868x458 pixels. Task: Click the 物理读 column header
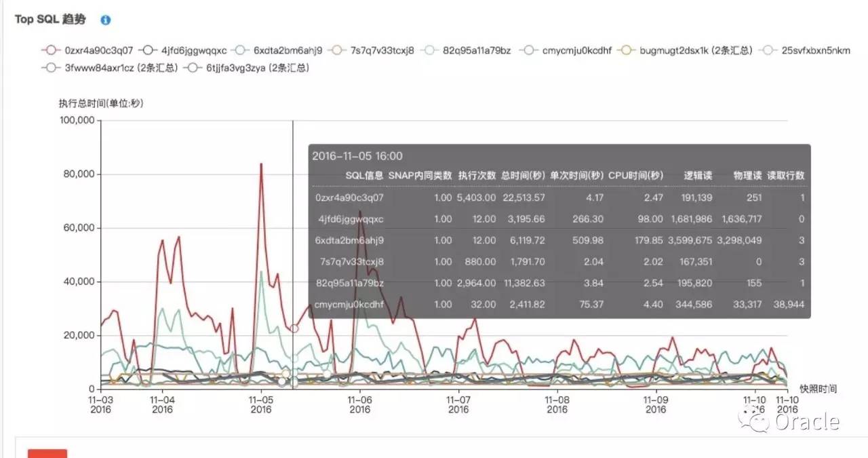click(747, 175)
